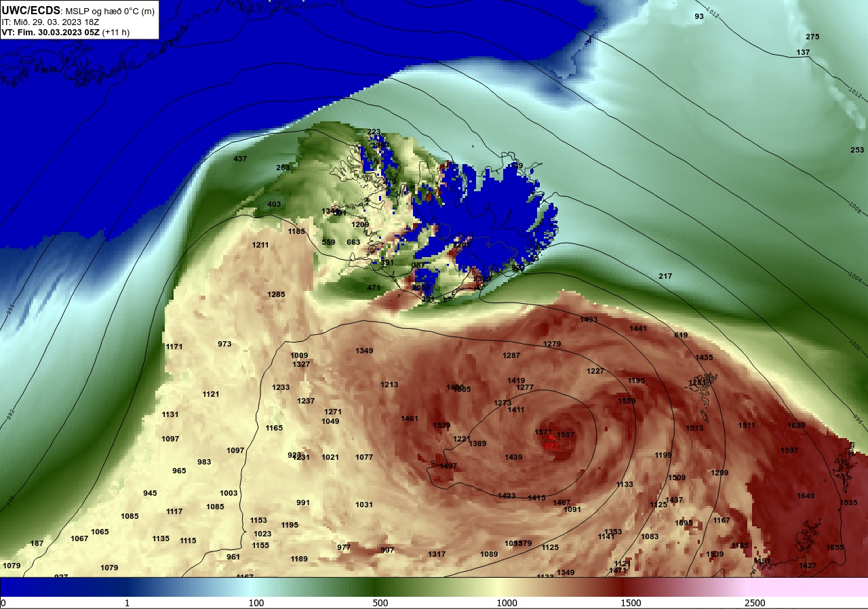Click the 1165 value on the map
Viewport: 868px width, 609px height.
[x=274, y=428]
